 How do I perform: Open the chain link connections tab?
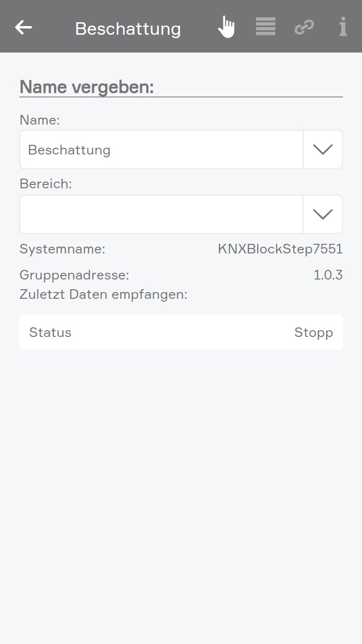304,27
